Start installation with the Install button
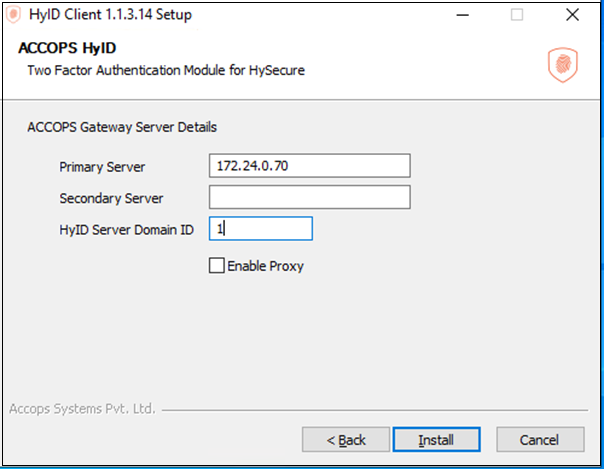Screen dimensions: 604x469 (x=436, y=439)
